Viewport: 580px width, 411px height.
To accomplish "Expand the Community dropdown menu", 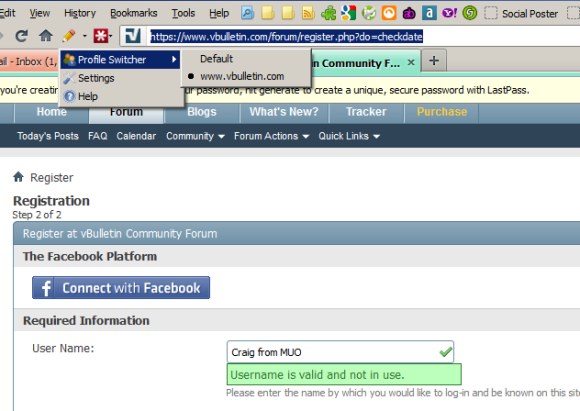I will [x=195, y=136].
